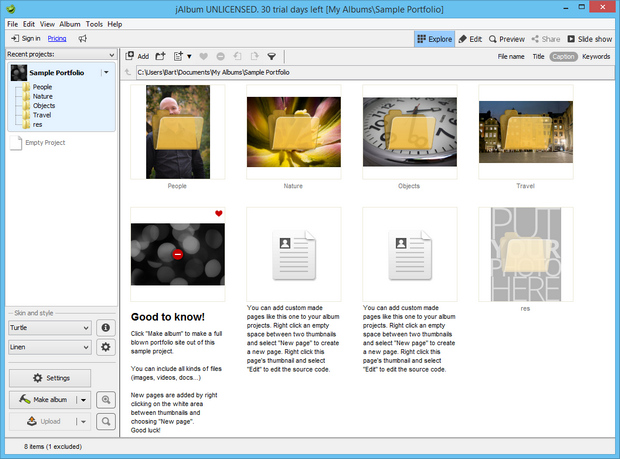This screenshot has width=620, height=459.
Task: Select the res folder thumbnail
Action: 526,254
